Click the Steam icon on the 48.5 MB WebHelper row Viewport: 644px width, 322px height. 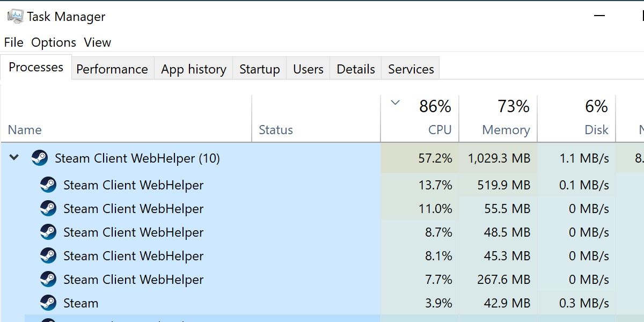point(48,232)
